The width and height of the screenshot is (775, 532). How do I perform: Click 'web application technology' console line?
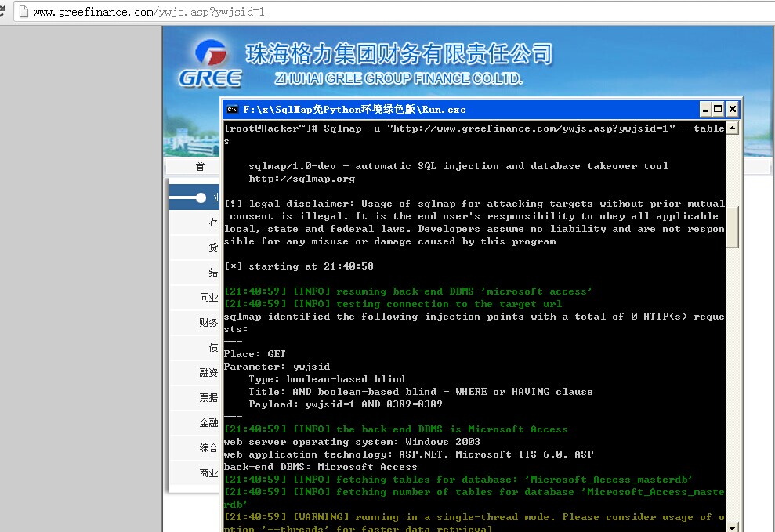click(408, 454)
